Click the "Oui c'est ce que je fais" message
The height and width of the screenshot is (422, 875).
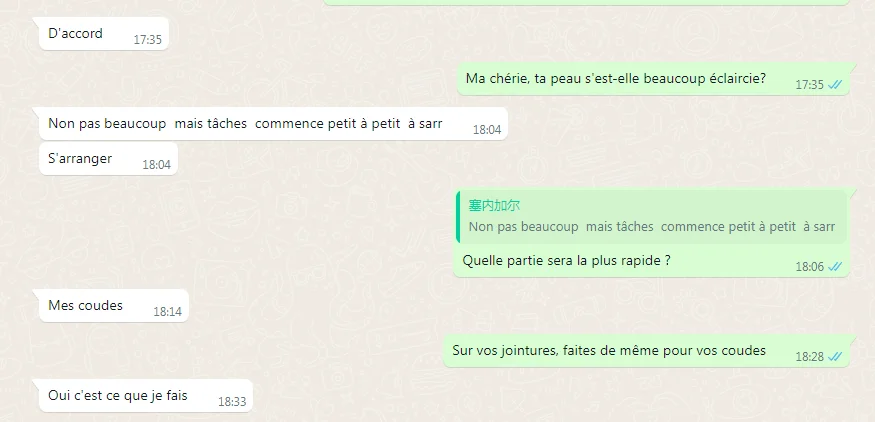pyautogui.click(x=146, y=396)
